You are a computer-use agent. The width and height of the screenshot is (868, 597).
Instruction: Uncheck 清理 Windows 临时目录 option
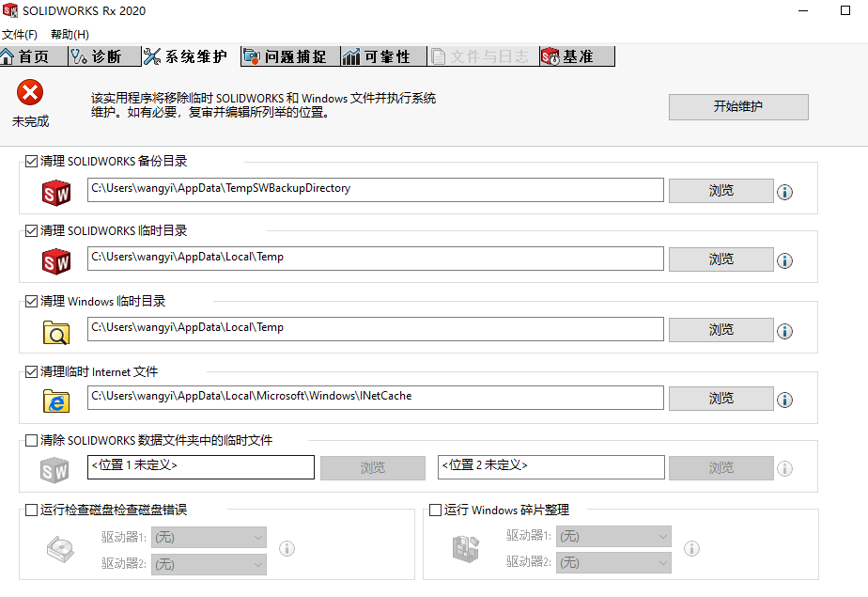point(31,301)
